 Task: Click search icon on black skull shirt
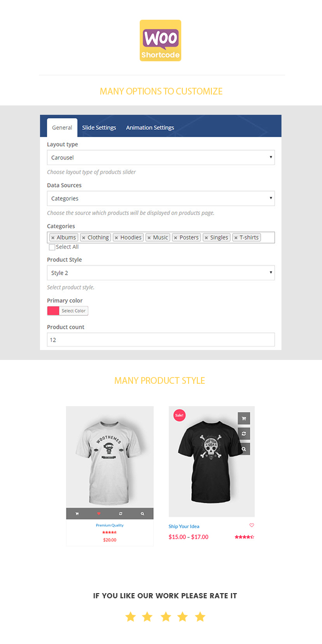(244, 449)
